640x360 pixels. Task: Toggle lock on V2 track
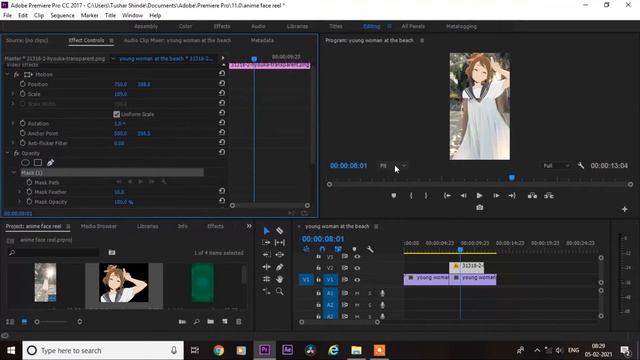[x=318, y=268]
